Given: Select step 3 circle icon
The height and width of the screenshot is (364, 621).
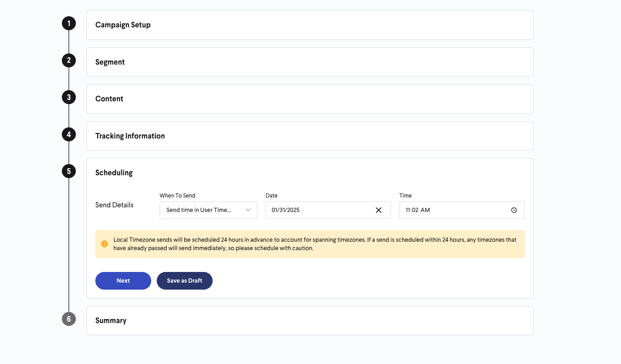Looking at the screenshot, I should click(x=69, y=97).
